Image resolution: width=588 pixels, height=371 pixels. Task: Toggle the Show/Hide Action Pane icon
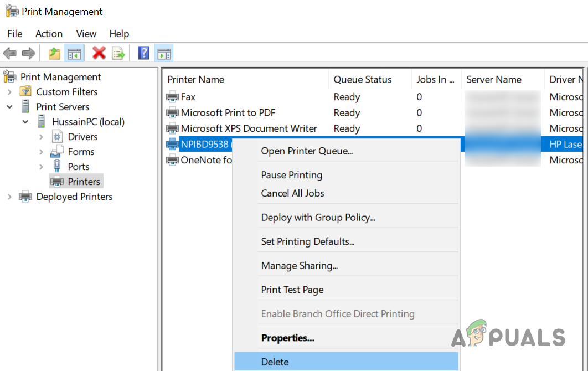pos(164,53)
